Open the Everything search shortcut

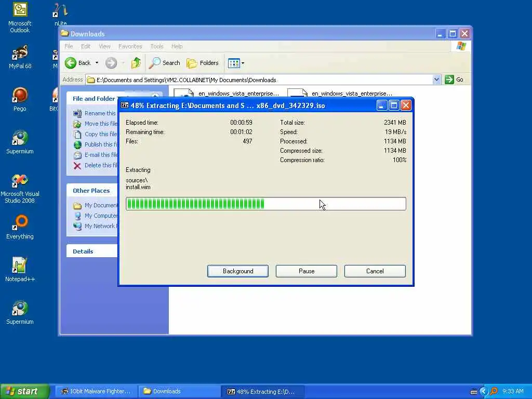pos(20,228)
